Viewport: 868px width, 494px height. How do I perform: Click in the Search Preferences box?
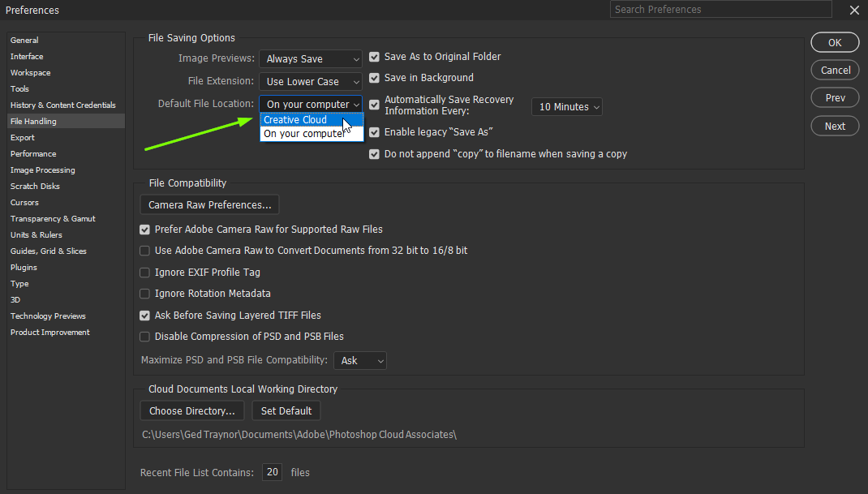pos(720,9)
